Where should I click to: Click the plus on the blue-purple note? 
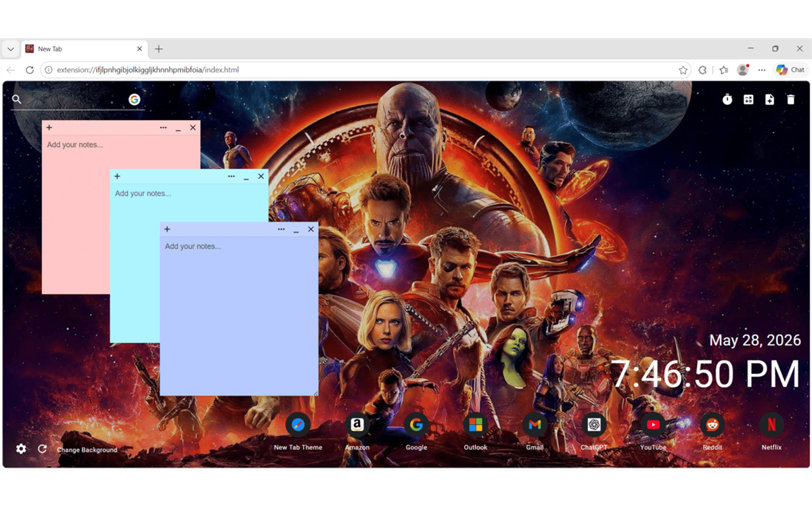click(167, 229)
